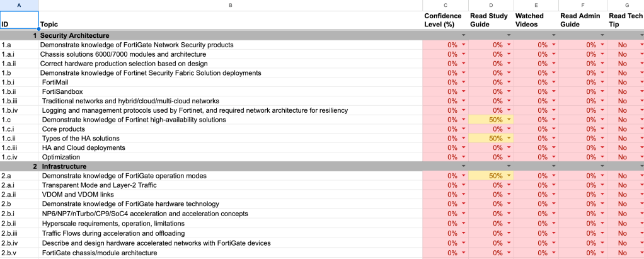This screenshot has width=644, height=259.
Task: Expand Infrastructure row arrow in Read Study Guide column
Action: [509, 166]
